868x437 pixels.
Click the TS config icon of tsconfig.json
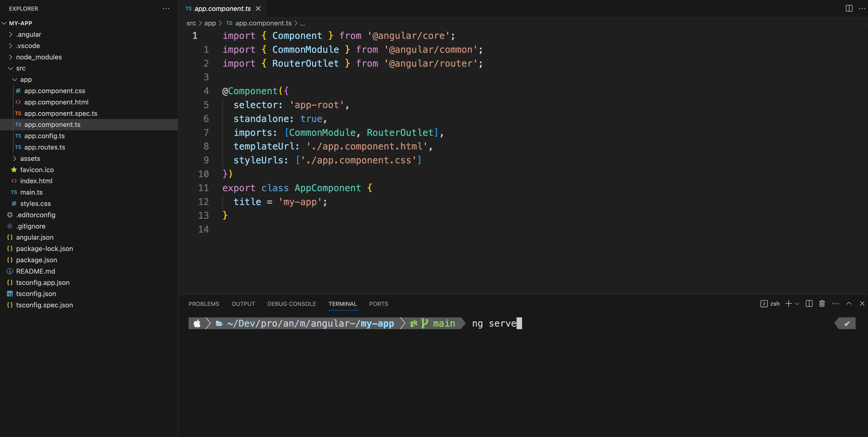coord(10,294)
